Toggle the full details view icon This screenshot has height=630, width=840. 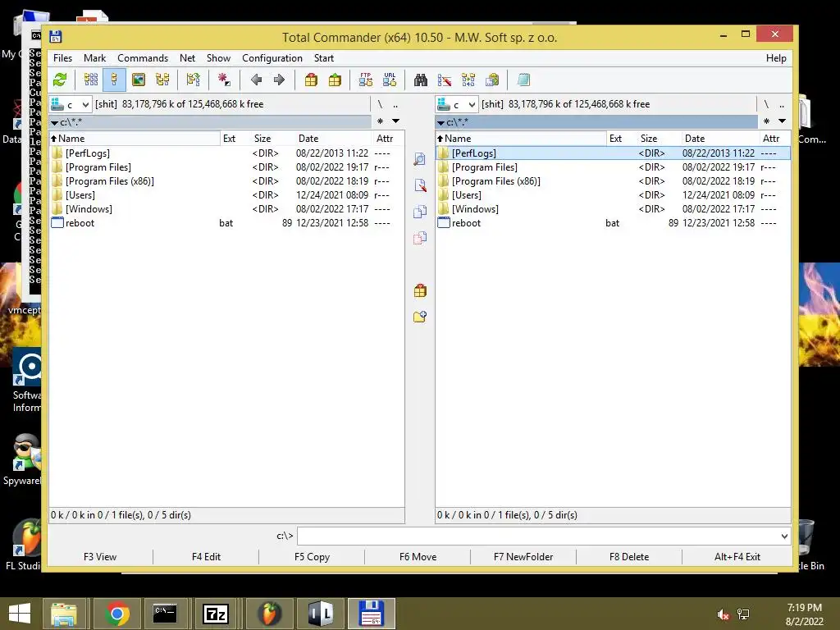[114, 80]
